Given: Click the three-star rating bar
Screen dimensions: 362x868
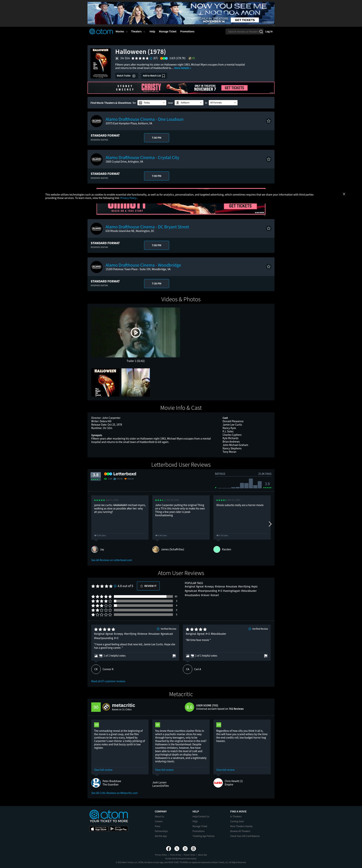Looking at the screenshot, I should [143, 606].
